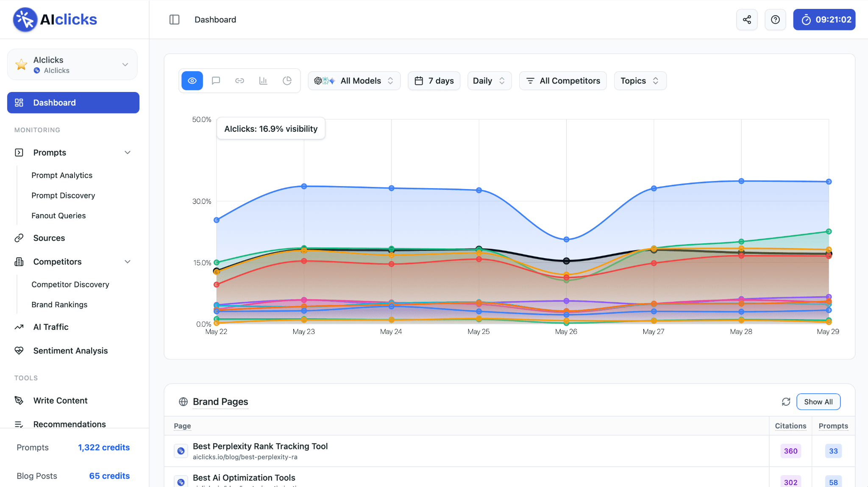Open Recommendations tool
The height and width of the screenshot is (487, 868).
coord(70,424)
